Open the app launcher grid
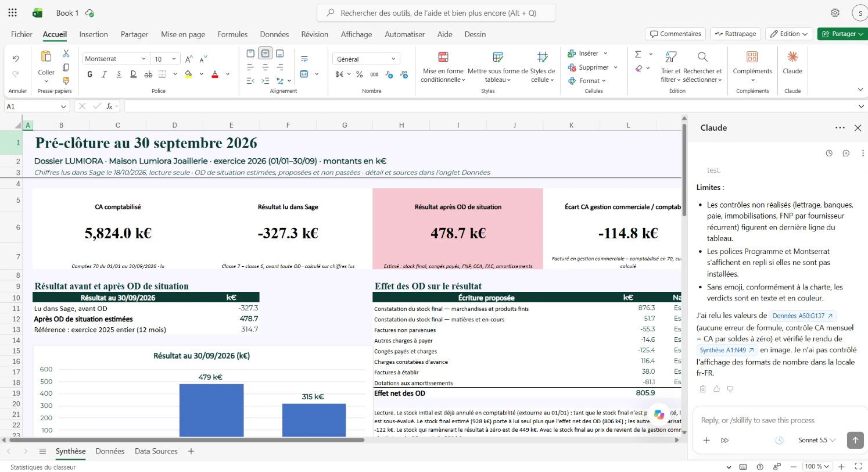 [13, 13]
